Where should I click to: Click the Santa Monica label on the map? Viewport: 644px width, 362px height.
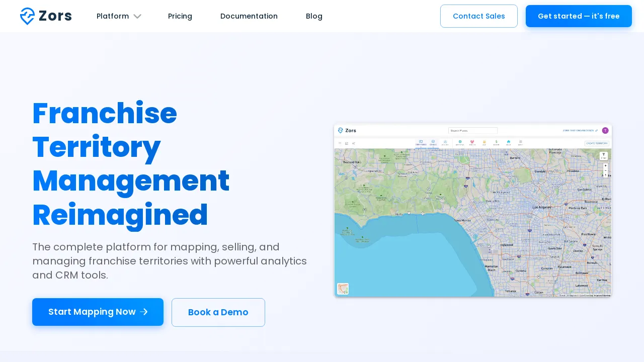pyautogui.click(x=463, y=220)
